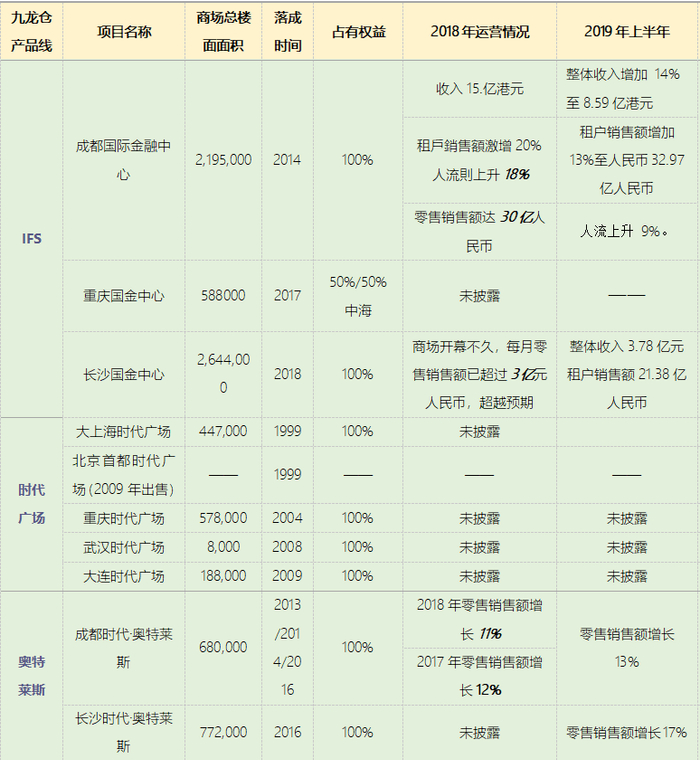This screenshot has width=700, height=760.
Task: Select 2018 未披露 in 武汉时代广场 row
Action: pos(479,547)
